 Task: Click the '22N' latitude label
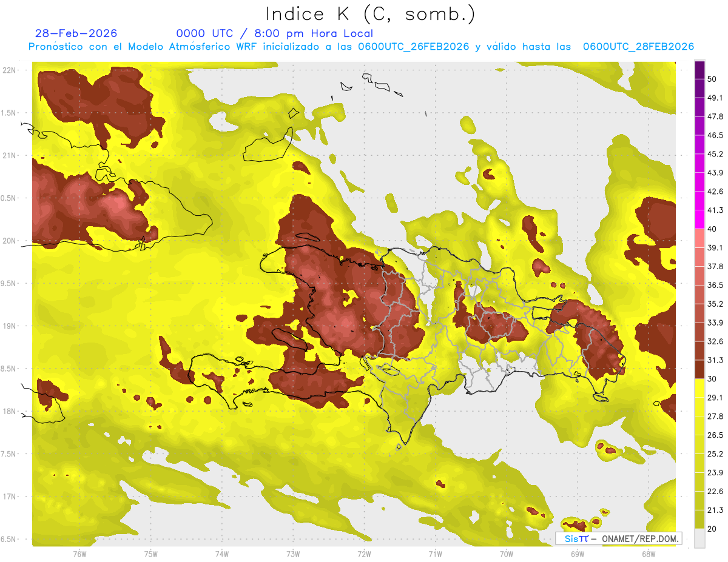click(x=9, y=70)
